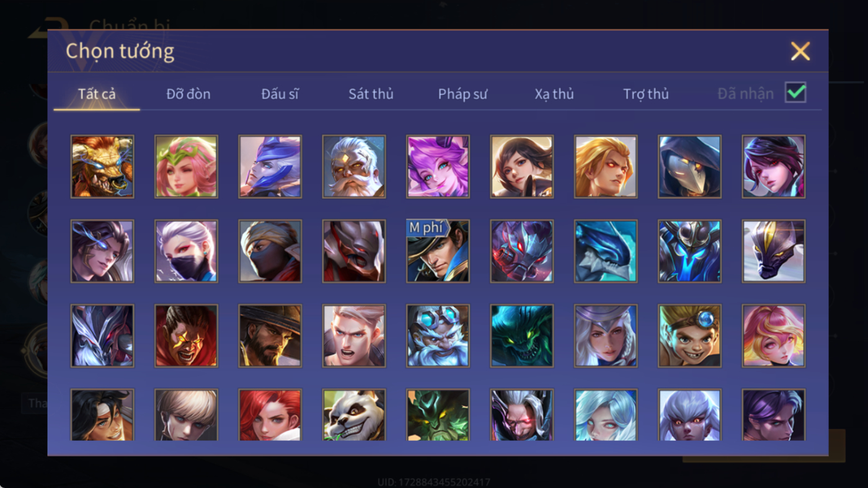Select the goggles-wearing blue dwarf hero
This screenshot has width=868, height=488.
tap(438, 335)
